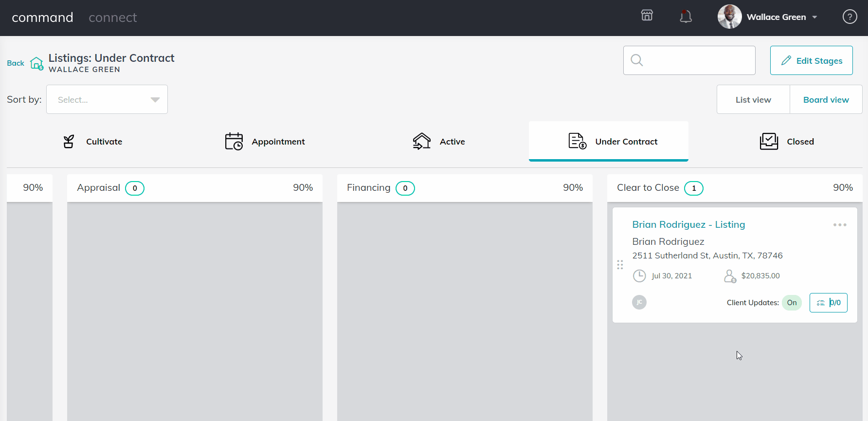The height and width of the screenshot is (421, 868).
Task: Click the command logo
Action: [42, 18]
